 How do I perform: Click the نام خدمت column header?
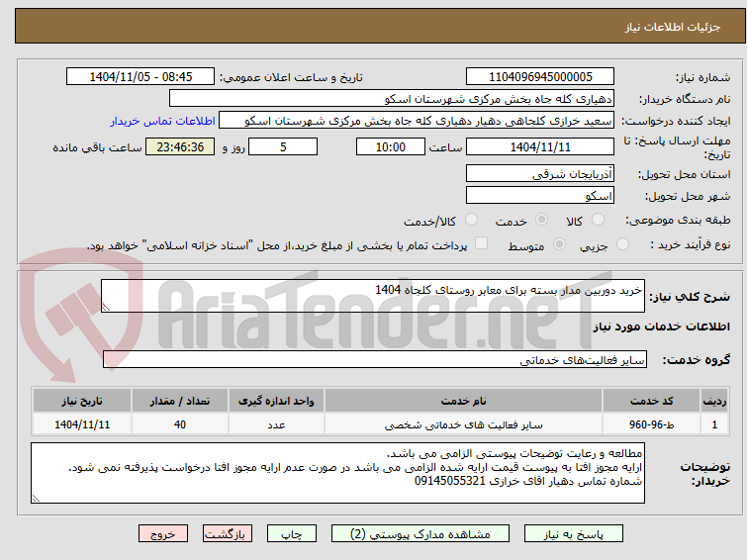pyautogui.click(x=464, y=401)
